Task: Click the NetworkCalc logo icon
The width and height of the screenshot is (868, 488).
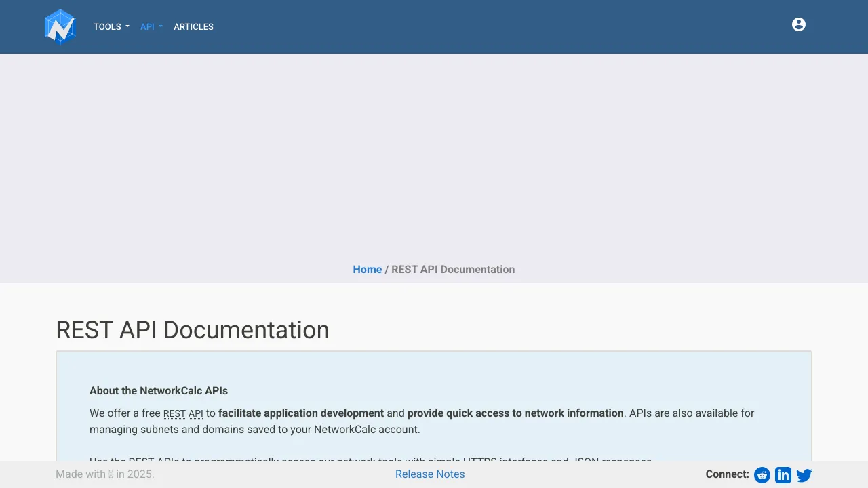Action: point(60,27)
